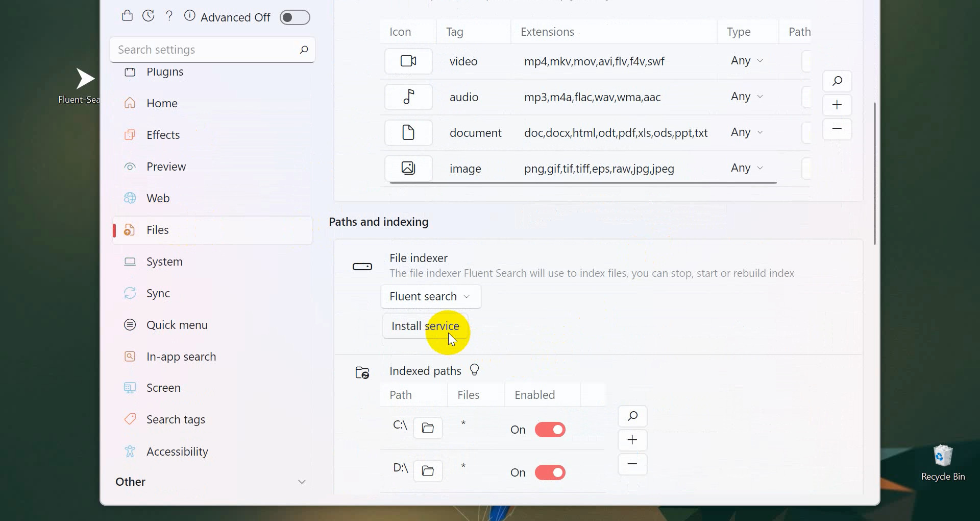
Task: Click the audio music note icon
Action: (x=408, y=97)
